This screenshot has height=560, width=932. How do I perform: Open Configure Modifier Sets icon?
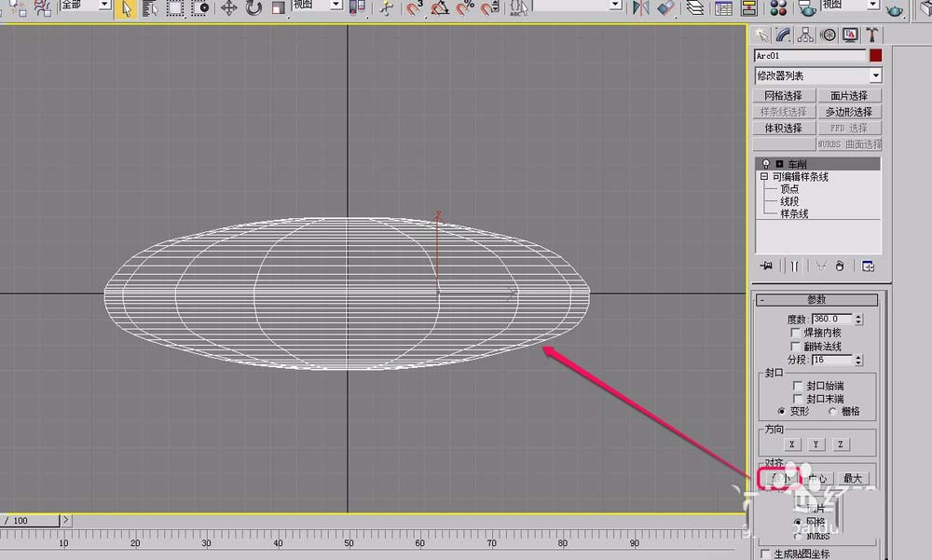tap(868, 266)
